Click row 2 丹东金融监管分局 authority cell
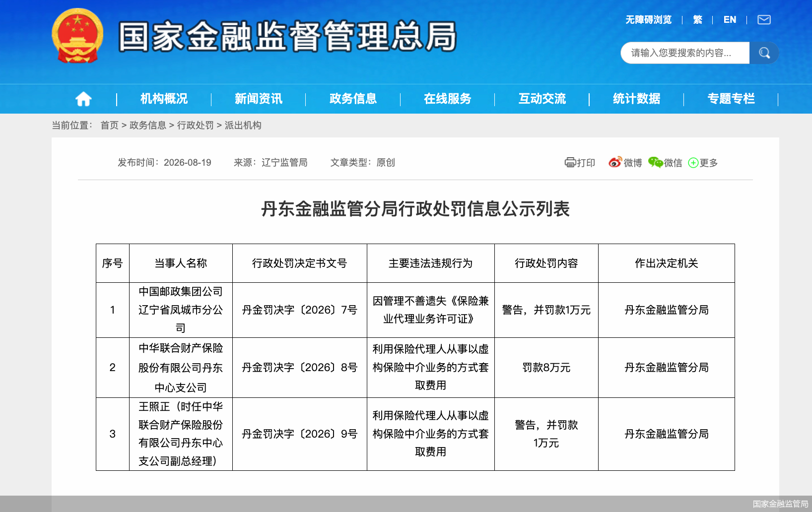Viewport: 812px width, 512px height. pyautogui.click(x=667, y=368)
